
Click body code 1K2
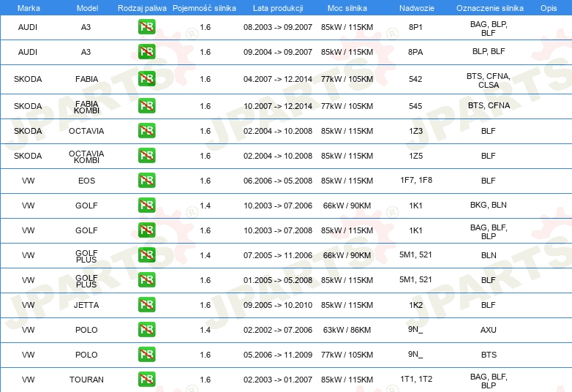pyautogui.click(x=415, y=305)
